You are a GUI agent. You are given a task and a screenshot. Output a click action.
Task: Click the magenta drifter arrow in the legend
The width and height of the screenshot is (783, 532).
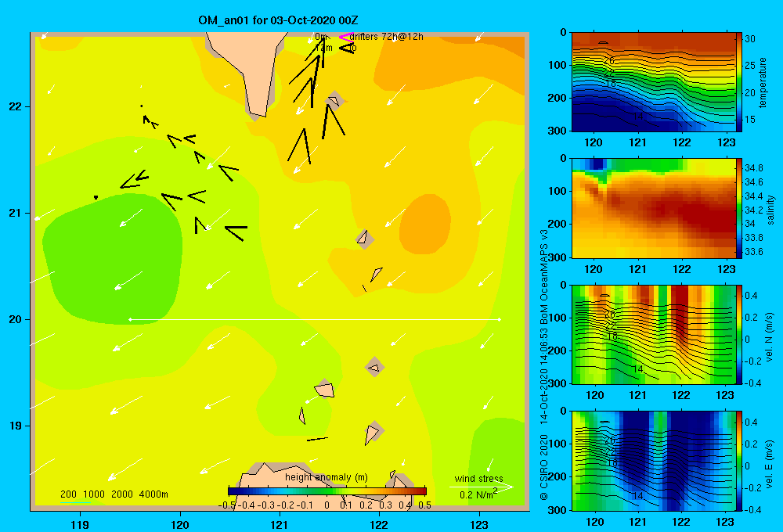[345, 37]
